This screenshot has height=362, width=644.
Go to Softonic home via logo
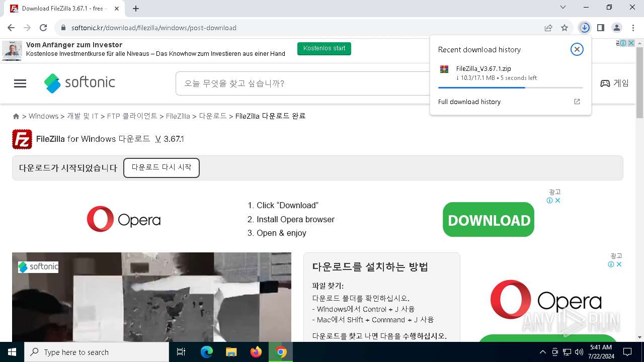[x=79, y=83]
